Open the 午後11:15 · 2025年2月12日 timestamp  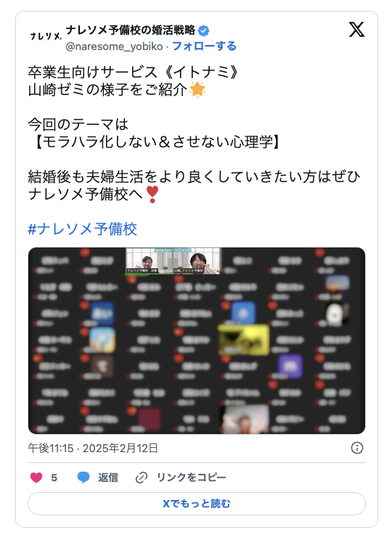pyautogui.click(x=93, y=448)
